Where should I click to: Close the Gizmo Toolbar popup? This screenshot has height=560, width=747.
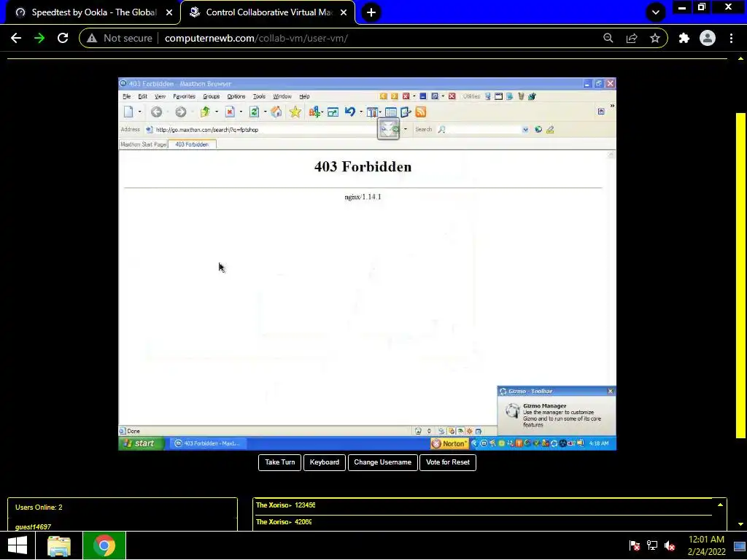tap(611, 391)
